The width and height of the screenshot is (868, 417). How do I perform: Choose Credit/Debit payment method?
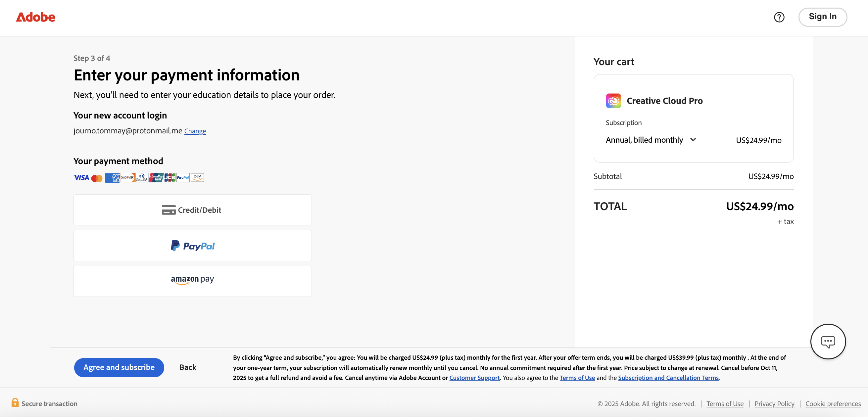[x=192, y=210]
